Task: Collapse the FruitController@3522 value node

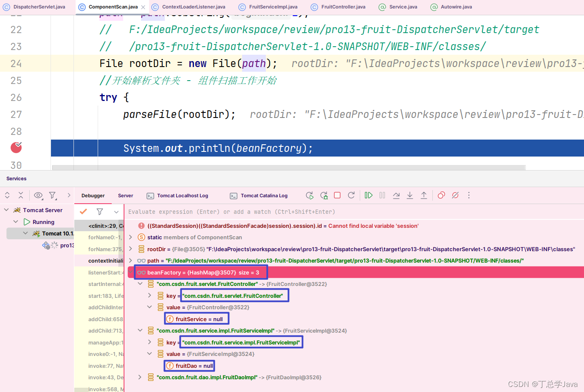Action: [x=150, y=307]
